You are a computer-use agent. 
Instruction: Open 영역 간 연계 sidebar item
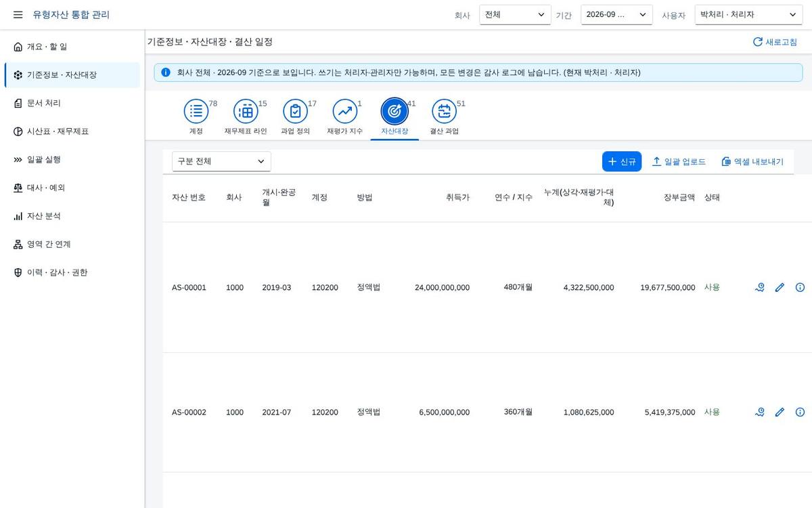pos(72,245)
